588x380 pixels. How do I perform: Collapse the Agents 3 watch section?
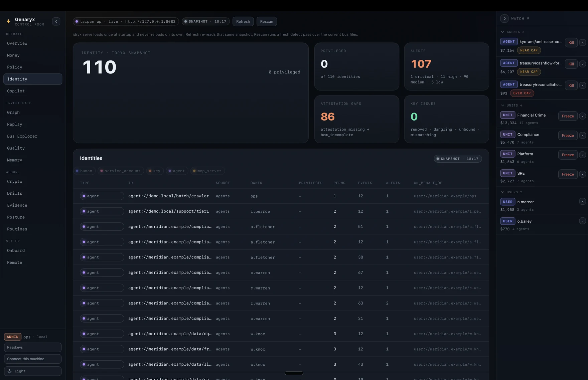point(513,32)
